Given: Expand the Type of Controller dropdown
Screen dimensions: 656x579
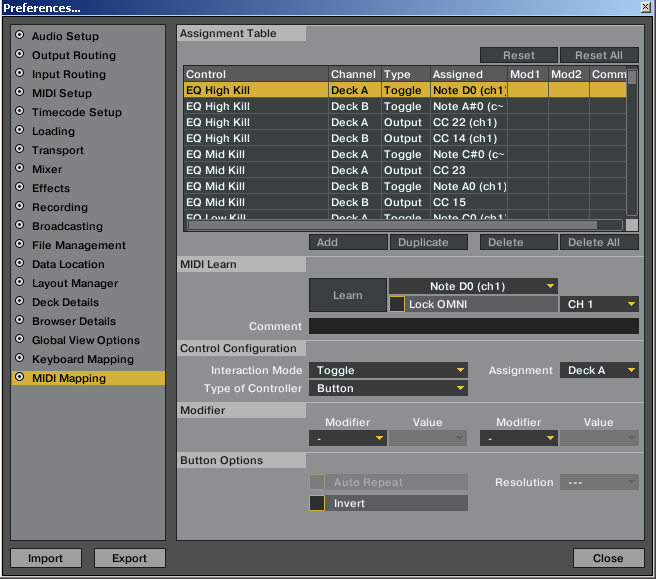Looking at the screenshot, I should tap(388, 388).
